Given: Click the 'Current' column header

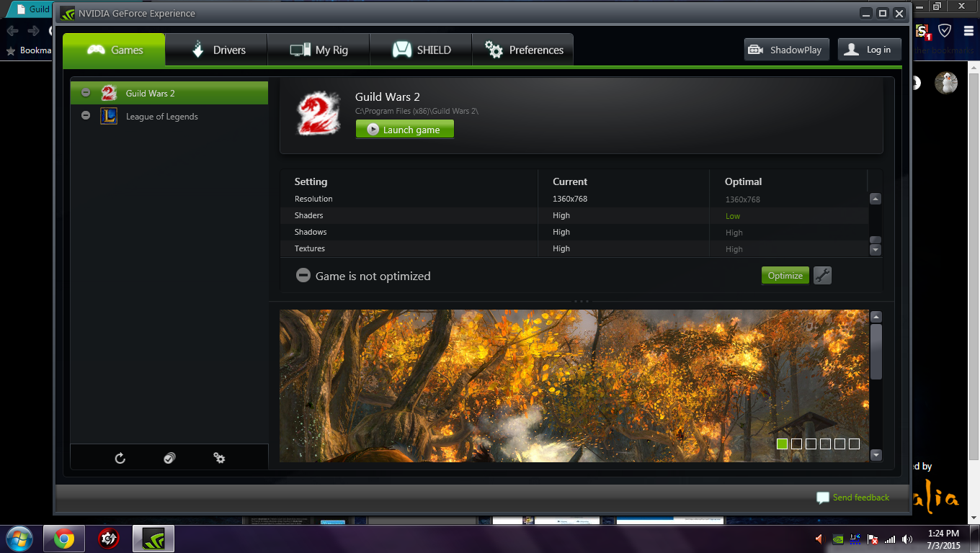Looking at the screenshot, I should pos(570,181).
